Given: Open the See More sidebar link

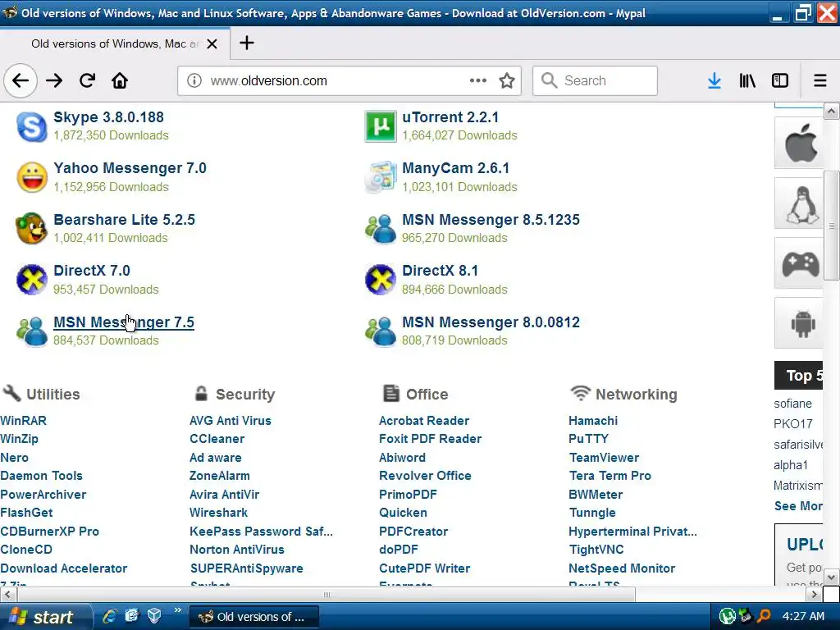Looking at the screenshot, I should pyautogui.click(x=798, y=506).
